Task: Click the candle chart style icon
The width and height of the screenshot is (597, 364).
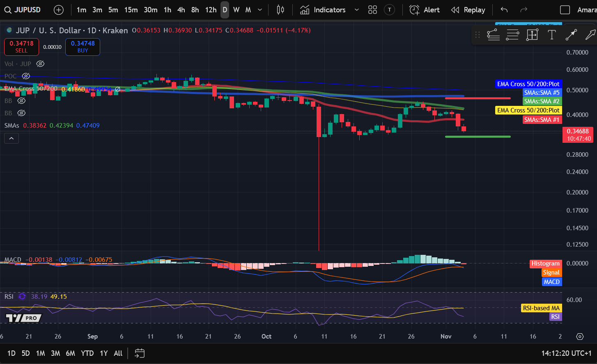Action: coord(280,9)
